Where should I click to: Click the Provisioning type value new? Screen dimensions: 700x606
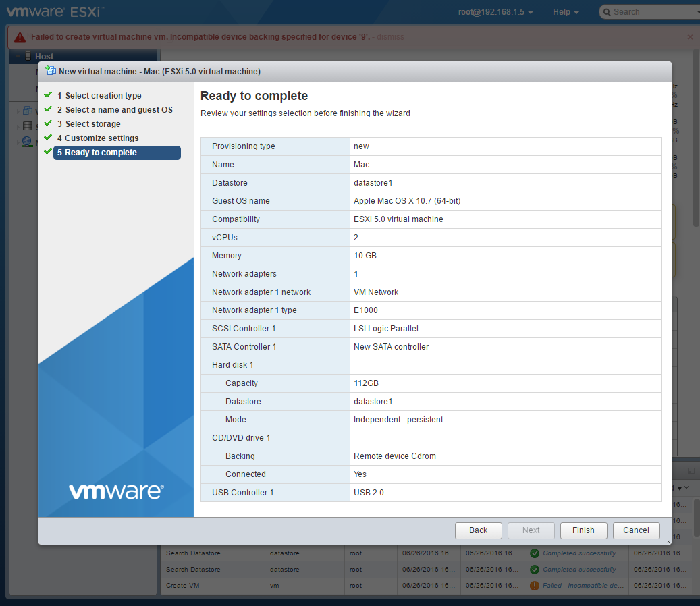361,146
